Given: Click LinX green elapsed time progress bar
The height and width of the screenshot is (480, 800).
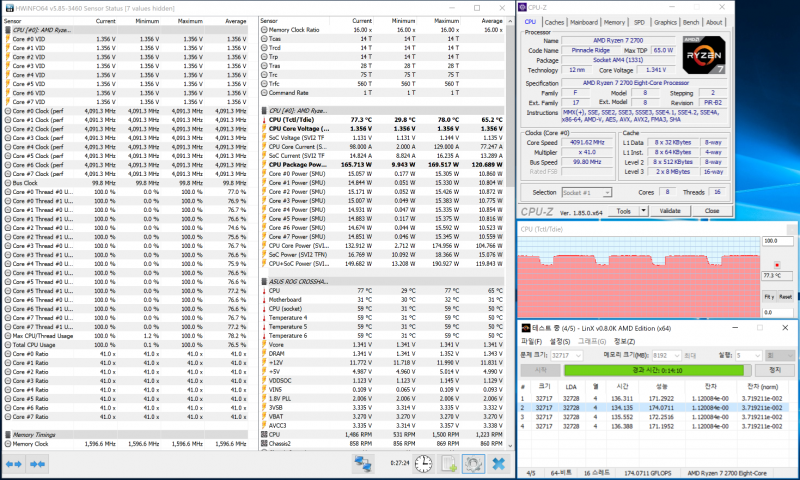Looking at the screenshot, I should coord(657,370).
